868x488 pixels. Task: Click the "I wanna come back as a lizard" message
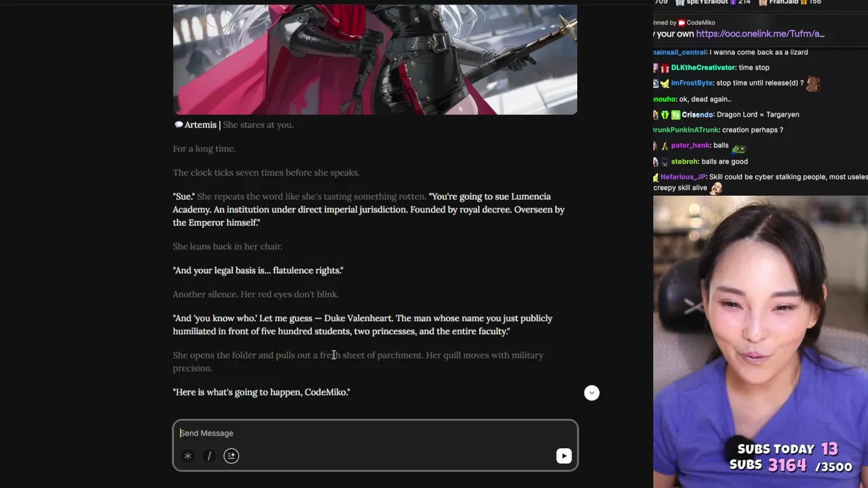click(758, 52)
